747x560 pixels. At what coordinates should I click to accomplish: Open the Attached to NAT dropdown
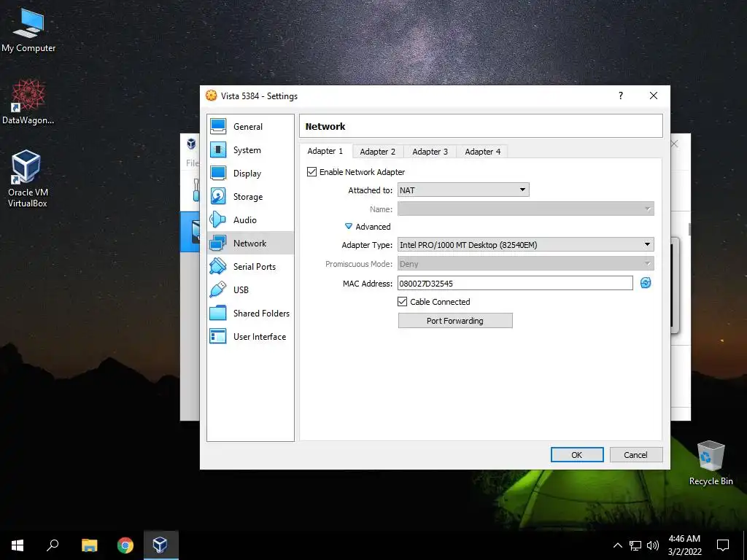463,190
